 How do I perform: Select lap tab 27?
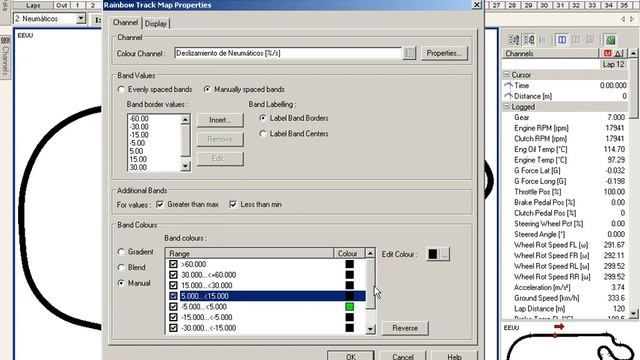tap(496, 5)
